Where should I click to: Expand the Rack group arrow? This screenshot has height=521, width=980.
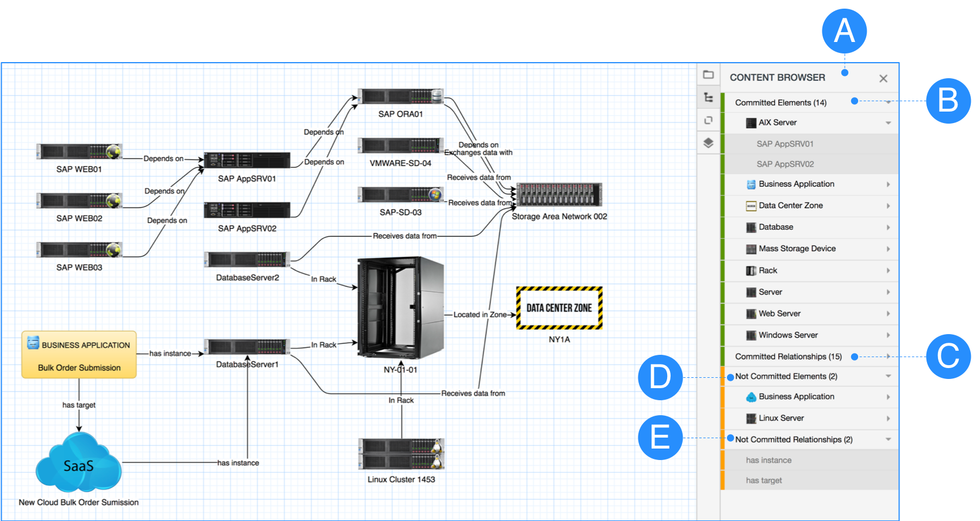[889, 271]
